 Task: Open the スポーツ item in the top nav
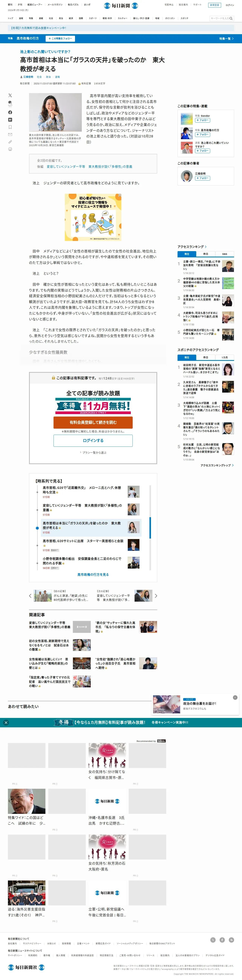click(x=93, y=18)
